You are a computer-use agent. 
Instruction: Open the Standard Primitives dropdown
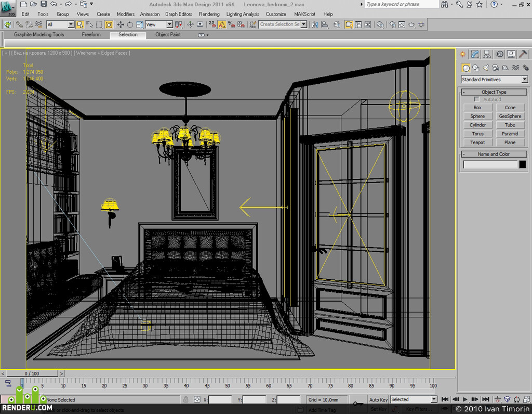point(495,80)
